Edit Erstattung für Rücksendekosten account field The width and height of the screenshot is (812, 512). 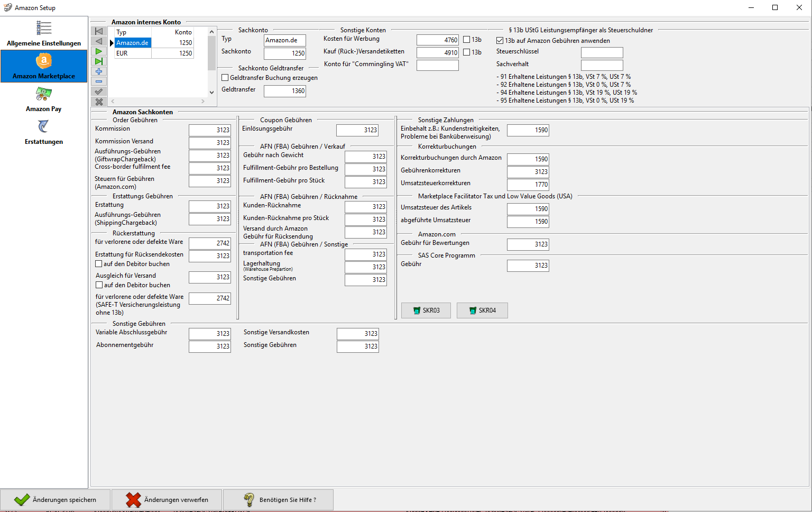[210, 256]
